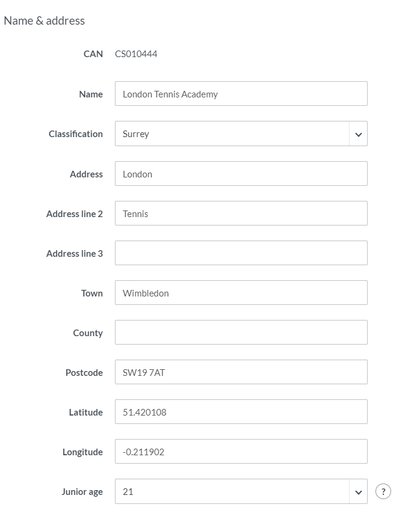Click the empty County input field
Image resolution: width=420 pixels, height=528 pixels.
[241, 333]
